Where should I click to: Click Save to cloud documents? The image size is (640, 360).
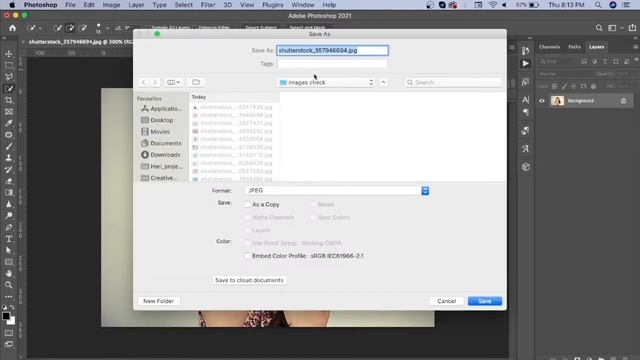(x=249, y=280)
